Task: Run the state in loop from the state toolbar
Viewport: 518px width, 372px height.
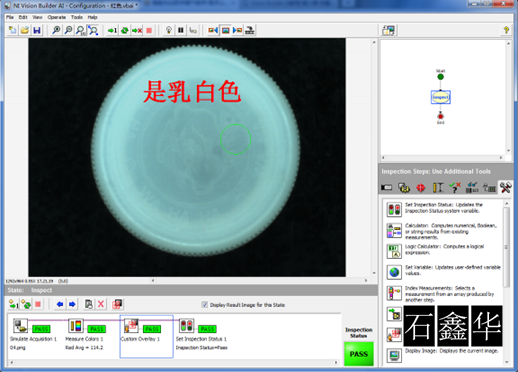Action: 26,304
